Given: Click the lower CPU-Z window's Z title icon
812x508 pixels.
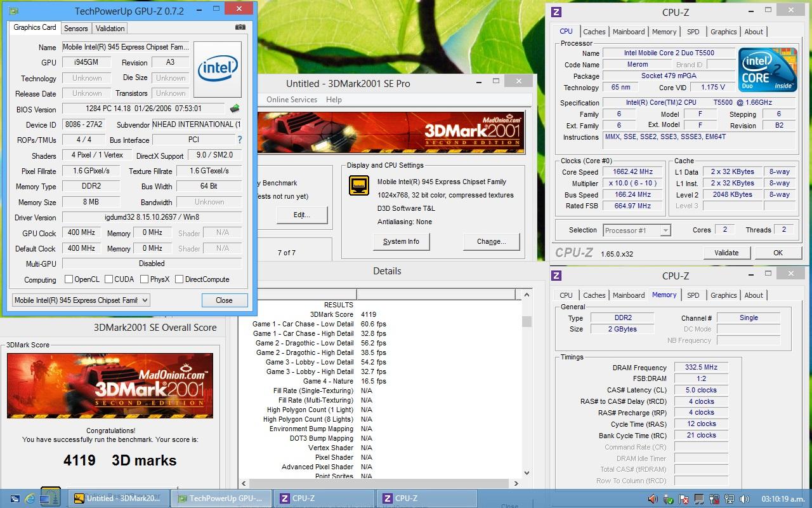Looking at the screenshot, I should tap(556, 276).
